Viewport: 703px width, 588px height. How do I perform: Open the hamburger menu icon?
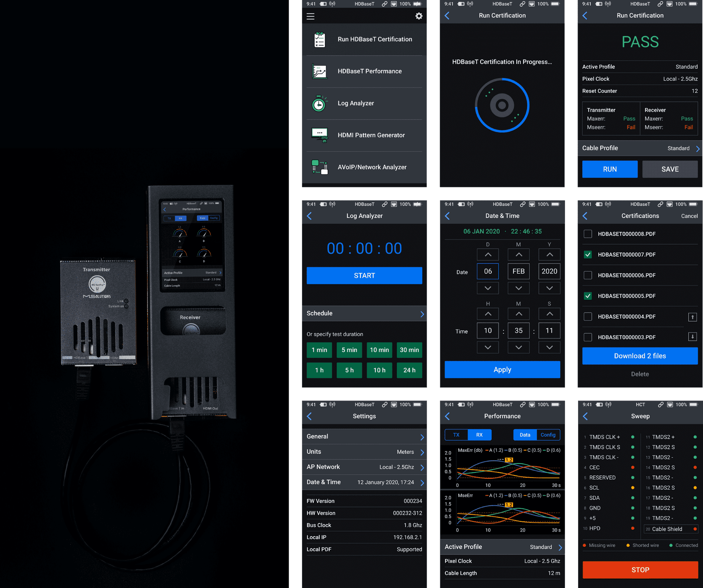pyautogui.click(x=310, y=16)
